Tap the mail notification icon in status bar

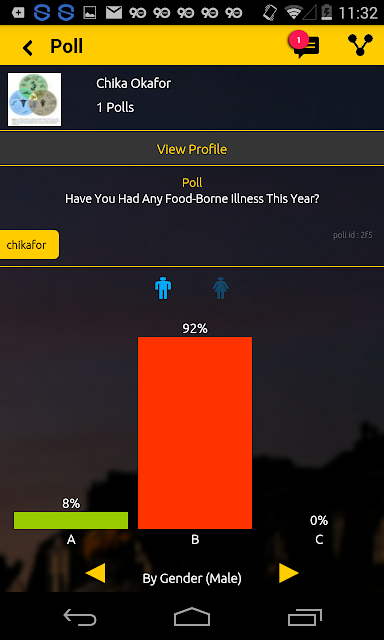tap(114, 13)
